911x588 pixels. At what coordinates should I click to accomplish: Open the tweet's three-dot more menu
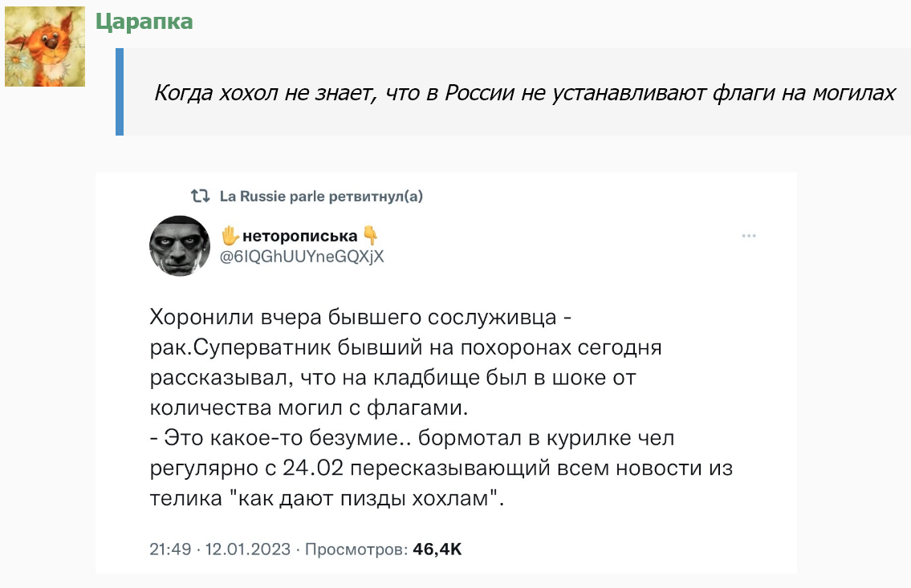click(x=750, y=236)
